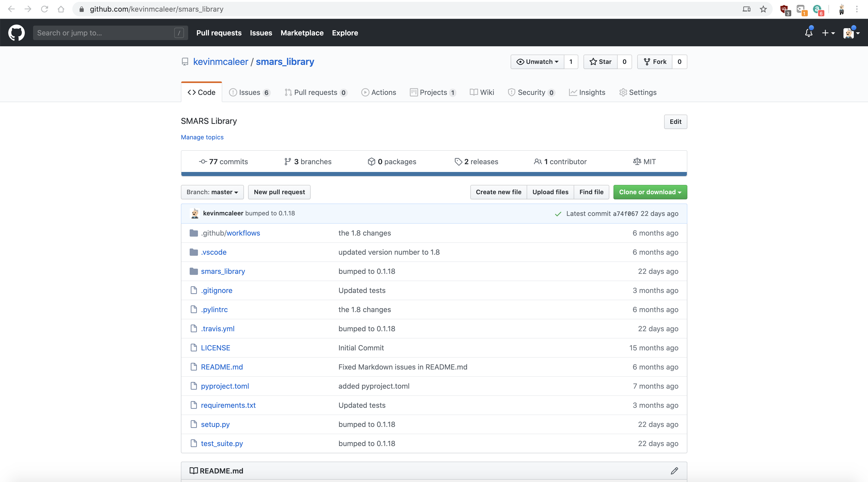Expand the Clone or download dropdown
This screenshot has width=868, height=482.
(x=650, y=192)
